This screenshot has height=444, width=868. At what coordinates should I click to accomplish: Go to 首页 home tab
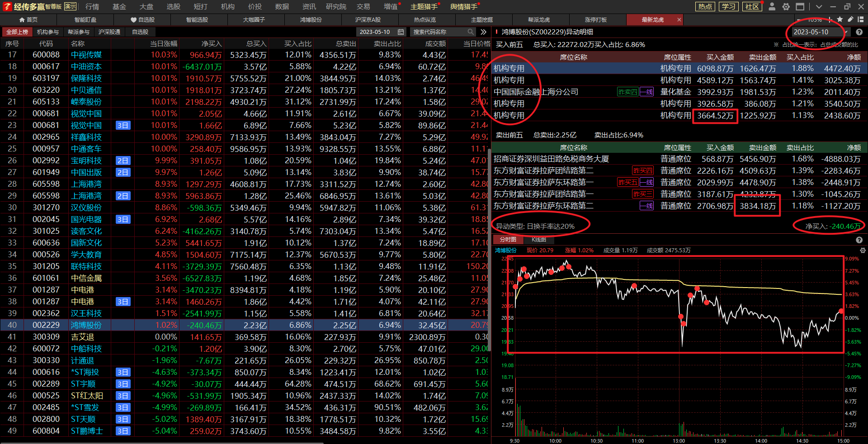point(28,20)
